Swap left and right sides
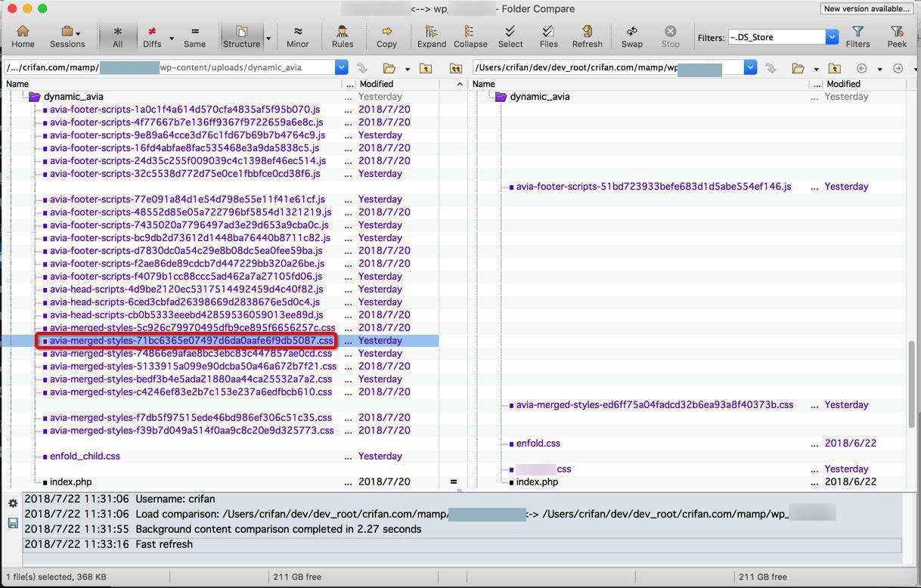Viewport: 921px width, 588px height. point(631,36)
